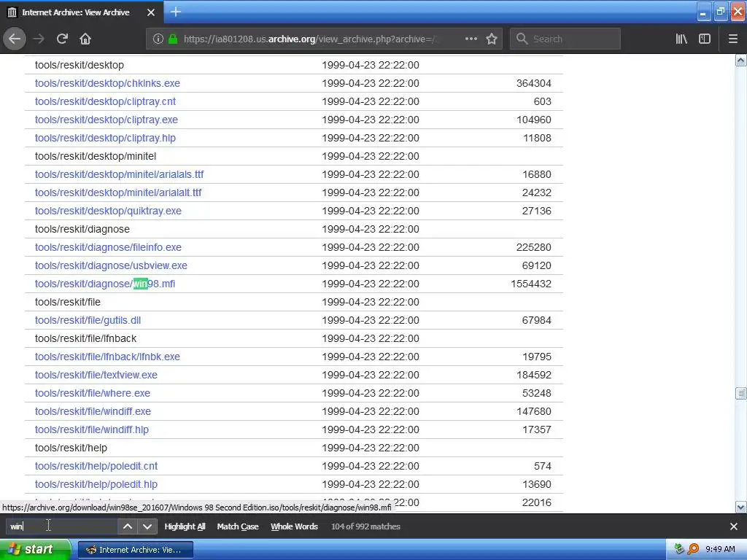Jump to previous find match arrow

click(x=127, y=526)
